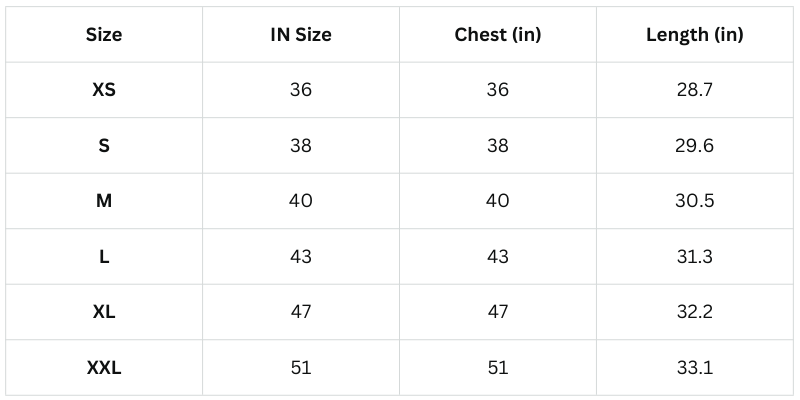Click the 32.2 length value

coord(694,312)
